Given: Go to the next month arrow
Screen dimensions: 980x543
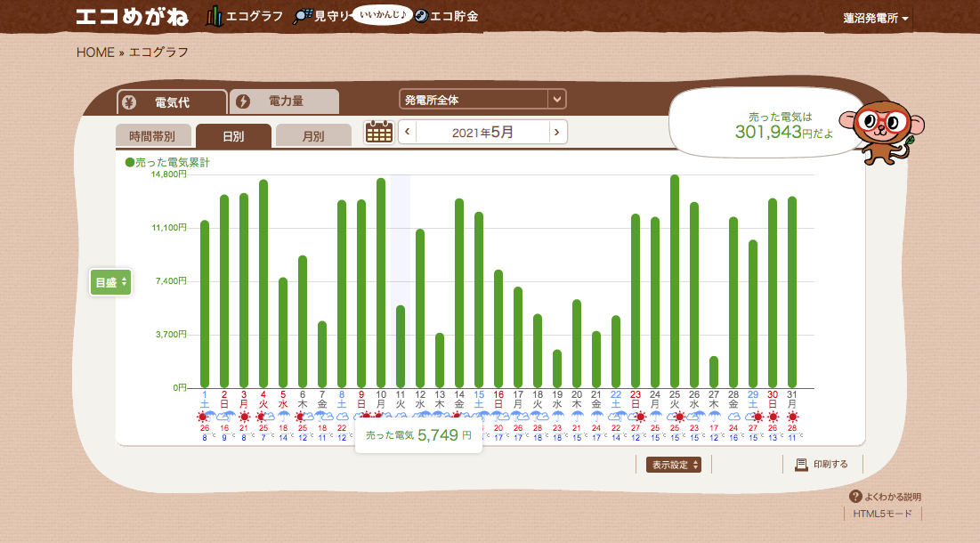Looking at the screenshot, I should [557, 133].
